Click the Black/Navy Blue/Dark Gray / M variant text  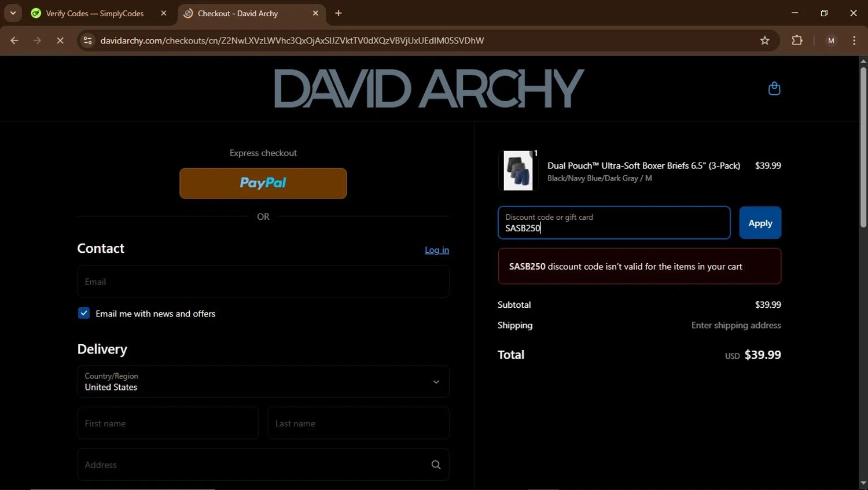[x=599, y=178]
